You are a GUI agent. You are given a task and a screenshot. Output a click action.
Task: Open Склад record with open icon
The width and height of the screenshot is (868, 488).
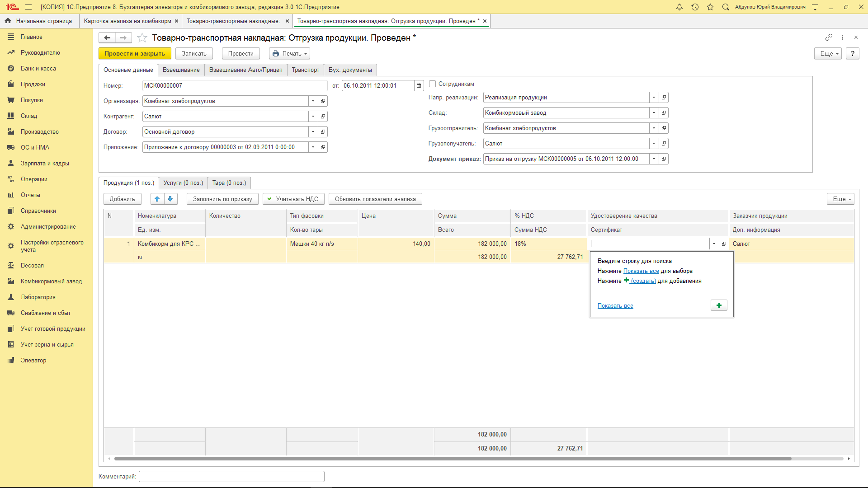(x=664, y=113)
